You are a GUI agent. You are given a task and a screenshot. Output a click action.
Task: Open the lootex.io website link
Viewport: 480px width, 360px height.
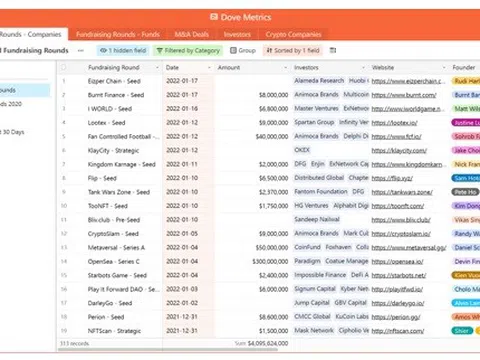(x=394, y=123)
